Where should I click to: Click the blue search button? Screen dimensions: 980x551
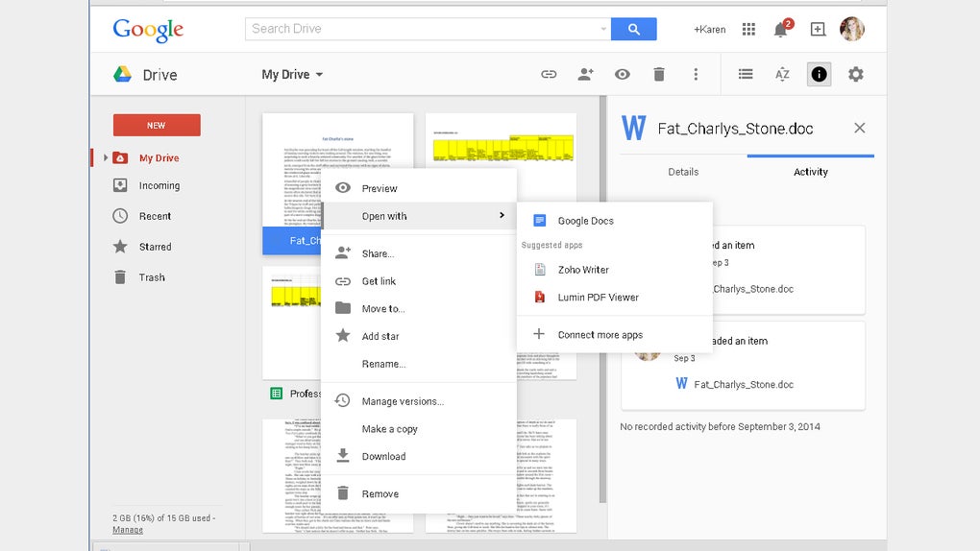pyautogui.click(x=634, y=29)
